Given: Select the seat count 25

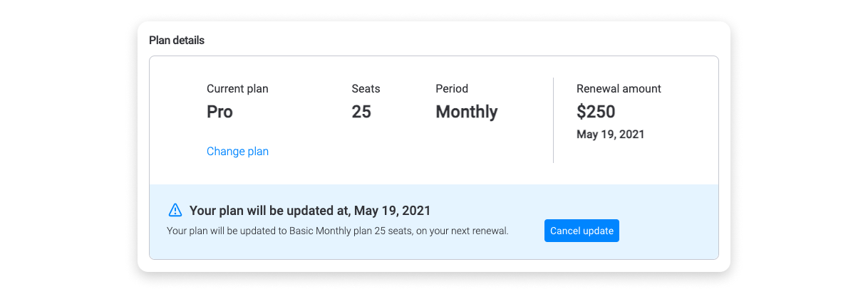Looking at the screenshot, I should pyautogui.click(x=361, y=112).
